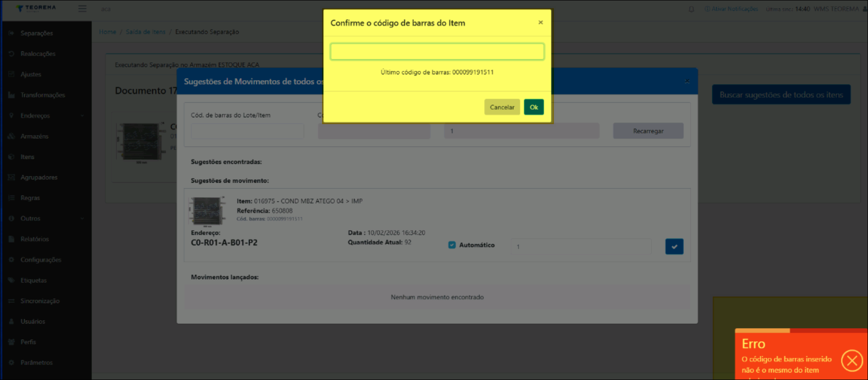Click the Recarregar button
The width and height of the screenshot is (868, 380).
(648, 131)
